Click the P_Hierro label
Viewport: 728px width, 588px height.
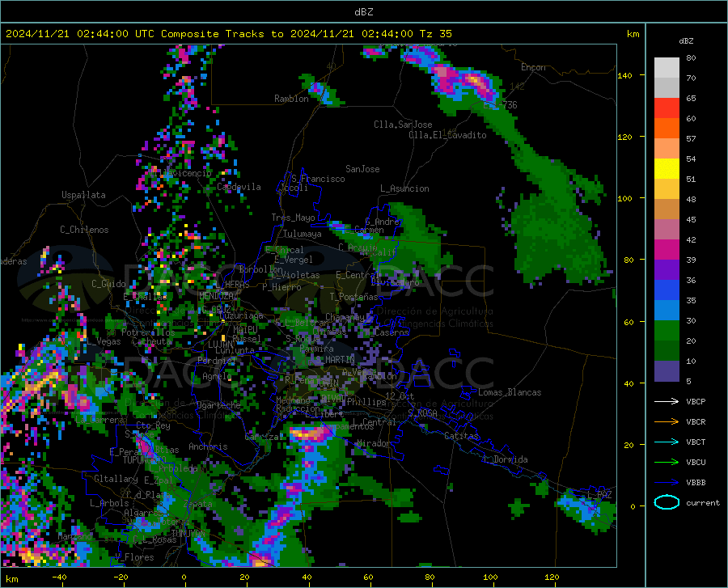coord(281,287)
